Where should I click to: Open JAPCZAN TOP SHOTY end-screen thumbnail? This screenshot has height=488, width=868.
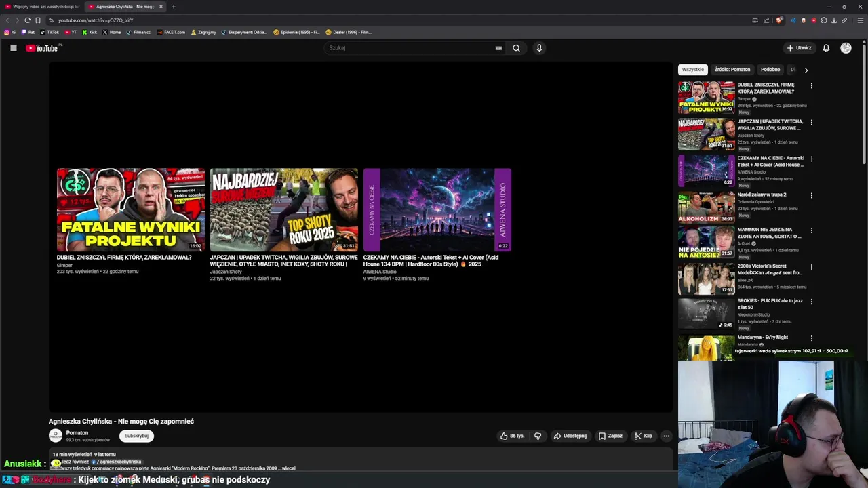(x=284, y=210)
